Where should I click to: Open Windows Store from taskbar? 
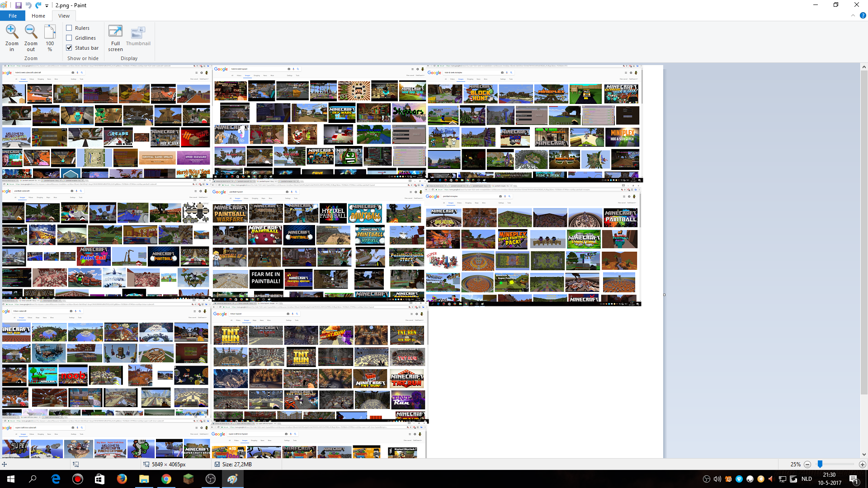tap(99, 479)
